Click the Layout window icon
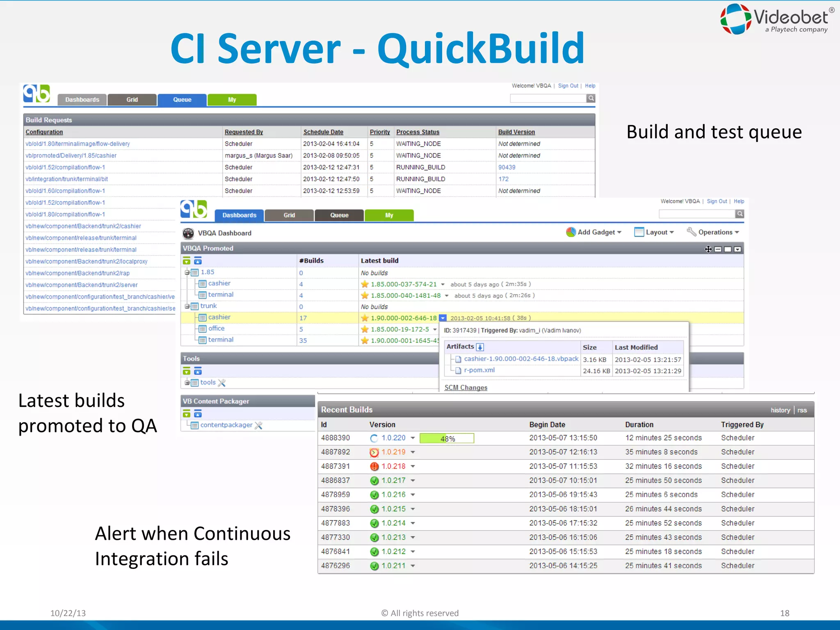This screenshot has width=840, height=630. (639, 232)
